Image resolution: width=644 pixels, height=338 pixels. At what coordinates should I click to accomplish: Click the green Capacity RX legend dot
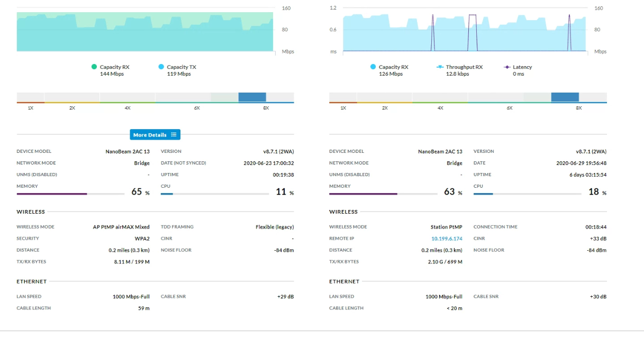pos(94,67)
